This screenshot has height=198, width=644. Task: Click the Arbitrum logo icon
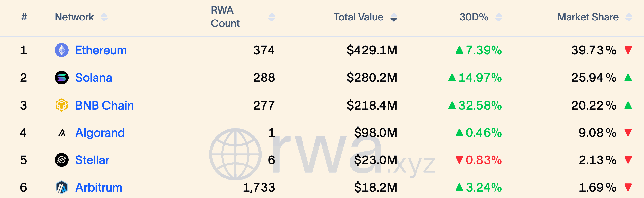61,187
